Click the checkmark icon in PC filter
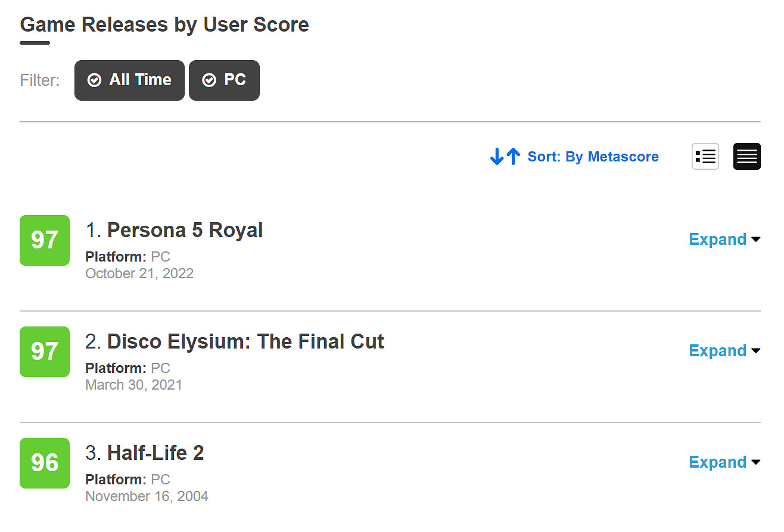784x532 pixels. [209, 80]
